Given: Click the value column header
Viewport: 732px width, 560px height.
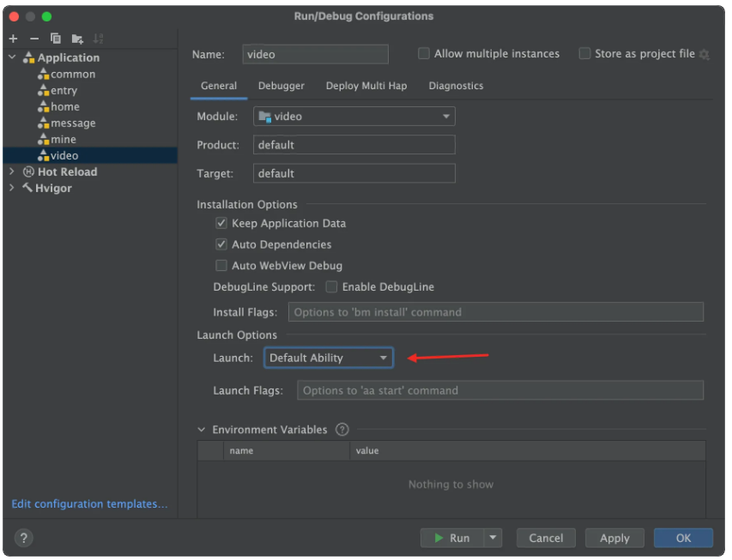Looking at the screenshot, I should tap(528, 450).
